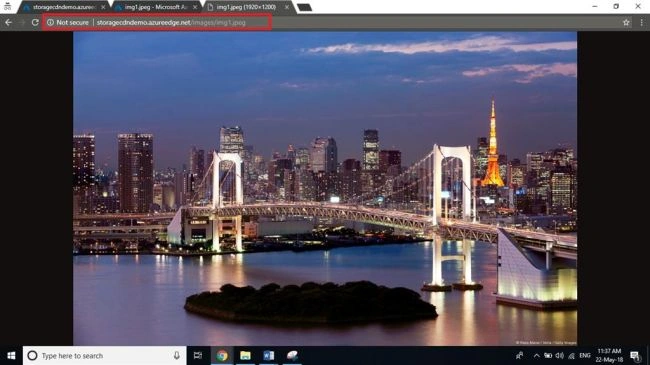Open the clock showing 11:37 AM
This screenshot has height=365, width=650.
click(609, 355)
